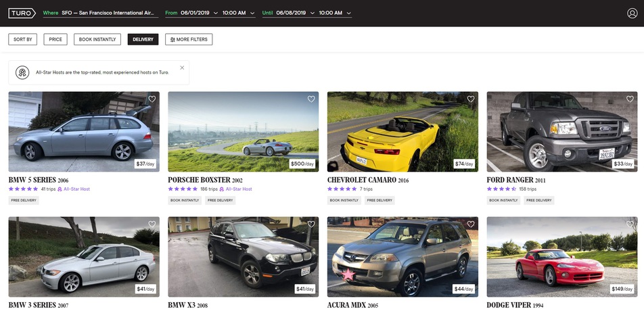Open the Sort By menu
644x311 pixels.
tap(23, 40)
